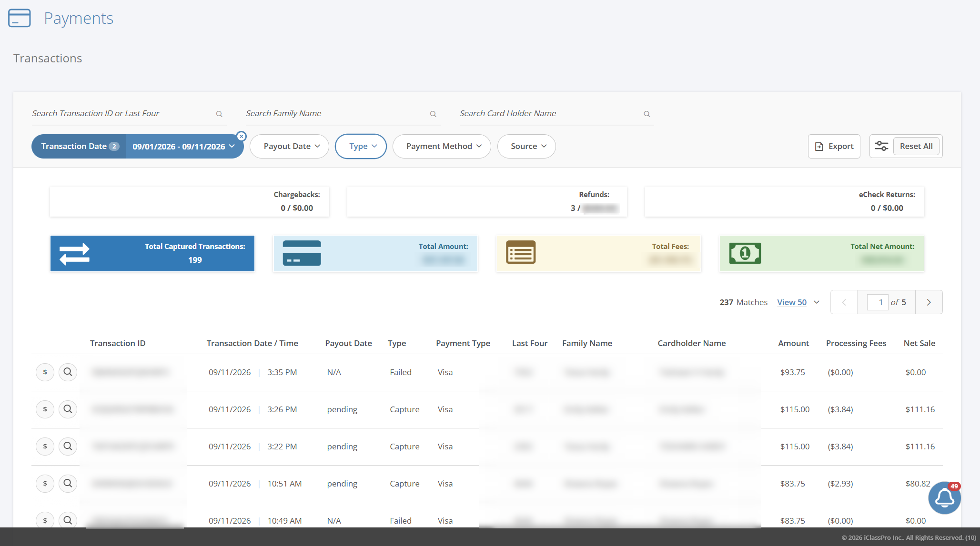
Task: Click the Transaction Date / Time column header
Action: [x=252, y=343]
